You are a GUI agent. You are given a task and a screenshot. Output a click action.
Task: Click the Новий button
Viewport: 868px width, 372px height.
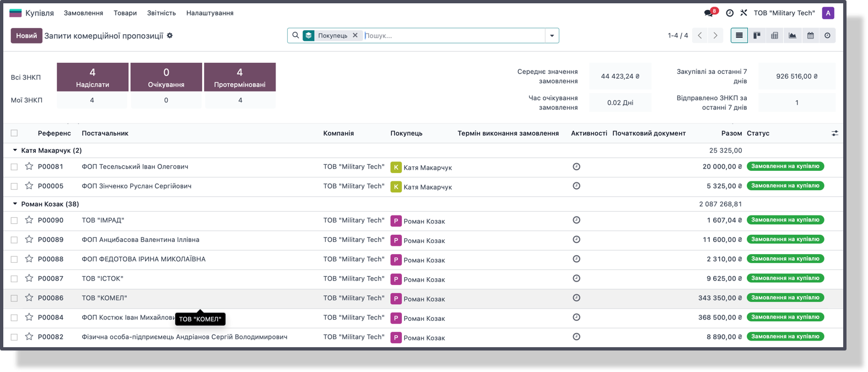point(26,36)
